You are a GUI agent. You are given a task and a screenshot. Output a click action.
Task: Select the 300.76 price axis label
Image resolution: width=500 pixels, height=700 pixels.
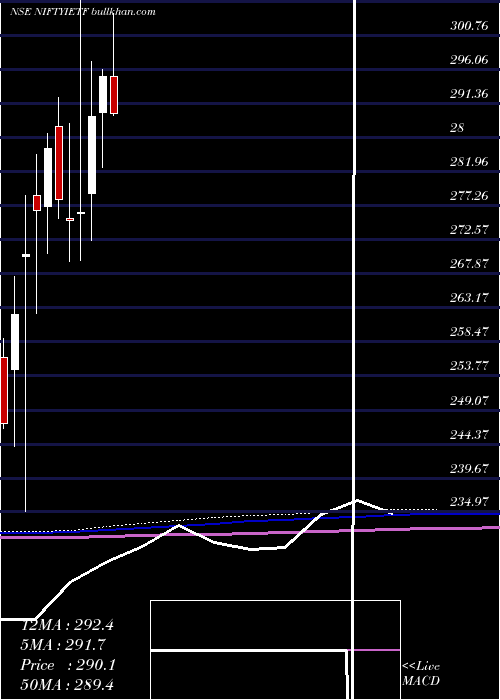(469, 26)
